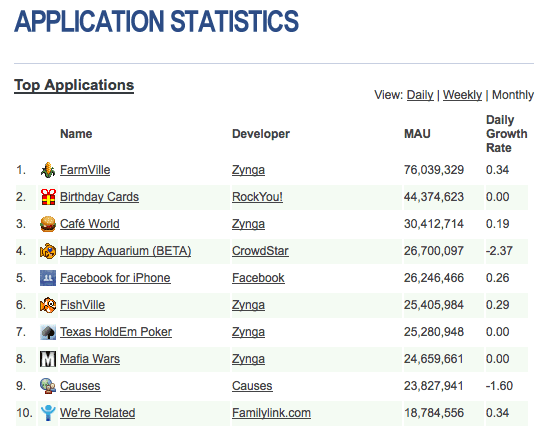The image size is (545, 435).
Task: Open the FarmVille application link
Action: click(85, 170)
